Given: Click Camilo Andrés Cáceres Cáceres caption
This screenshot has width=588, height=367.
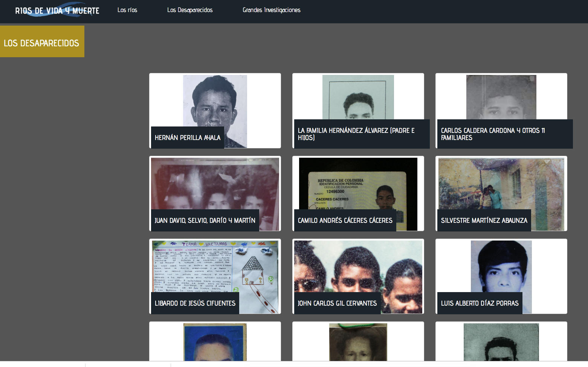Looking at the screenshot, I should tap(345, 220).
